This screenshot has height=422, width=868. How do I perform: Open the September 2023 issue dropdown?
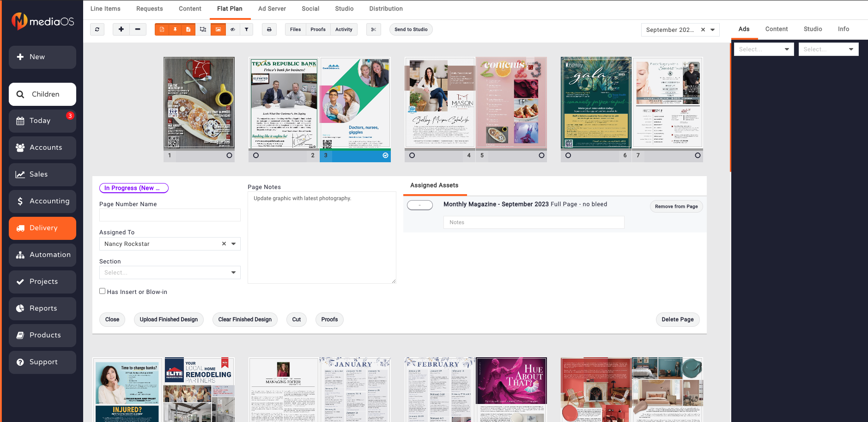(x=713, y=30)
